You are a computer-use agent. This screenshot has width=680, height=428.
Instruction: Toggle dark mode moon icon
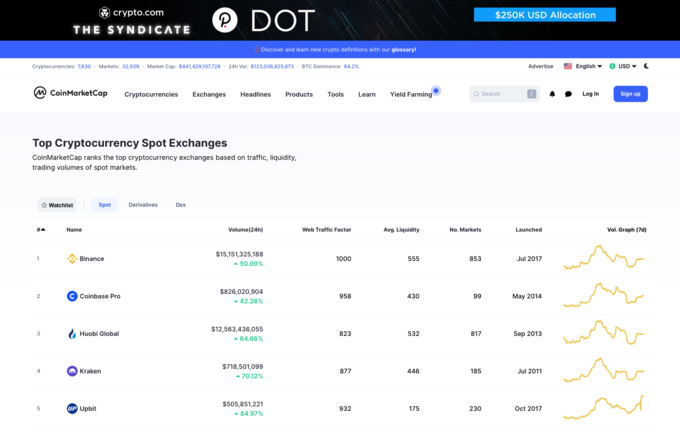click(x=646, y=66)
